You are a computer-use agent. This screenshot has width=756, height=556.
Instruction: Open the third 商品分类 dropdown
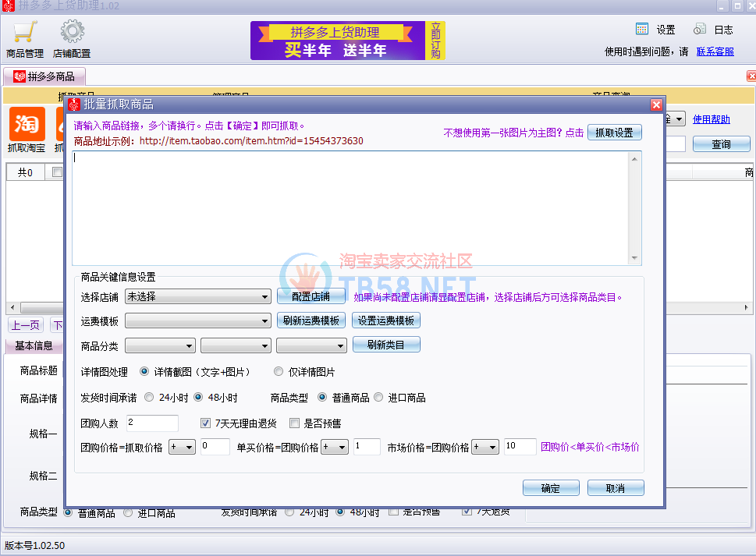[x=311, y=345]
